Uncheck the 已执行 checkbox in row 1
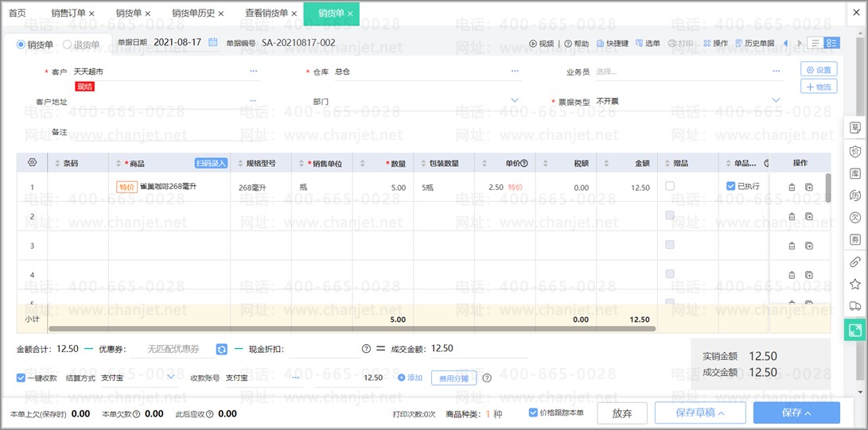The height and width of the screenshot is (430, 868). pos(730,186)
